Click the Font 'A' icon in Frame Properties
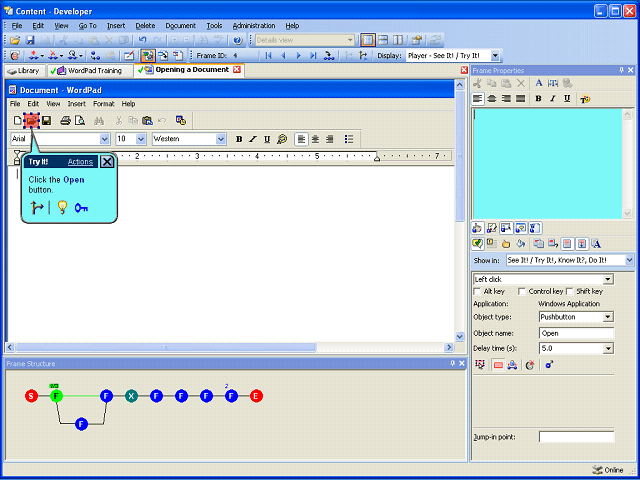Image resolution: width=640 pixels, height=480 pixels. pos(539,83)
